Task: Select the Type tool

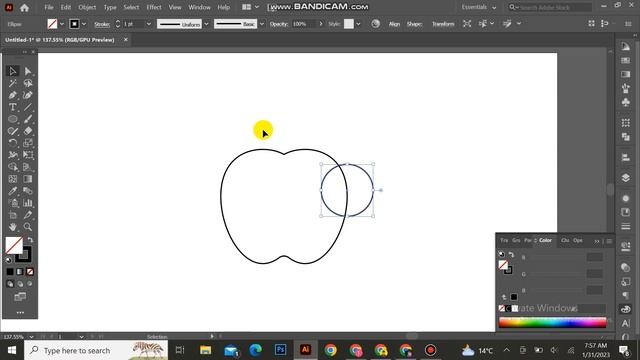Action: (x=13, y=107)
